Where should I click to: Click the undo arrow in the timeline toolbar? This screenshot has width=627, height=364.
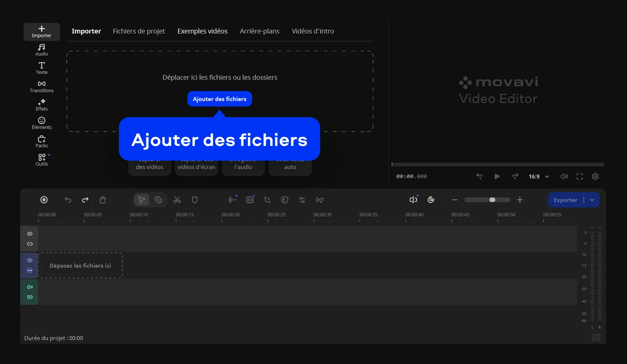68,199
